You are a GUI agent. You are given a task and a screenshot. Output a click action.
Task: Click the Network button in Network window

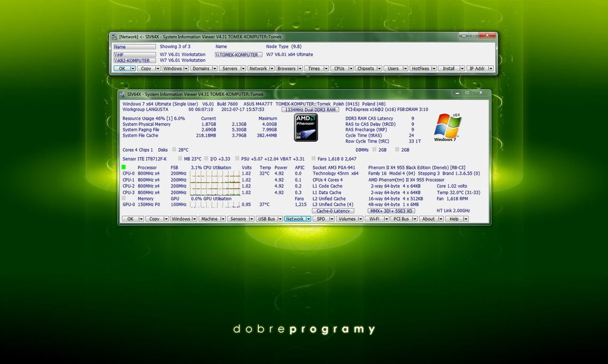(x=261, y=68)
